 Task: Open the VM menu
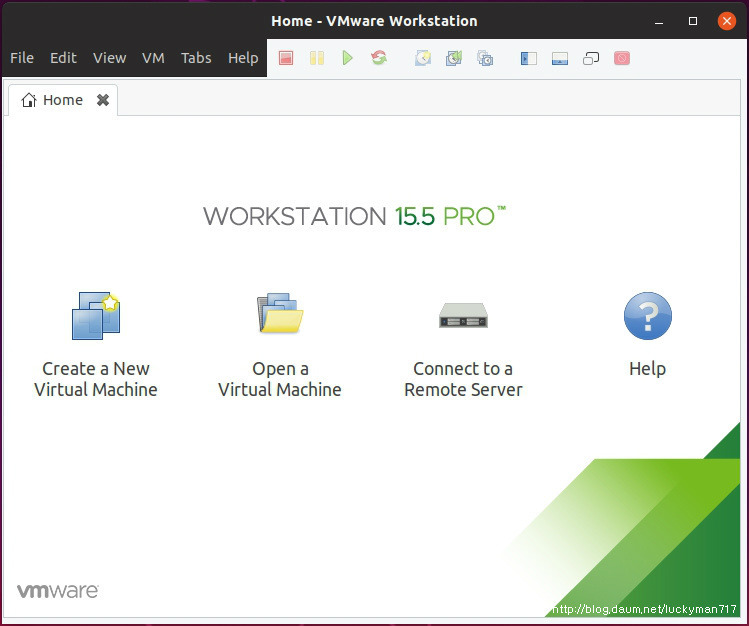point(153,58)
